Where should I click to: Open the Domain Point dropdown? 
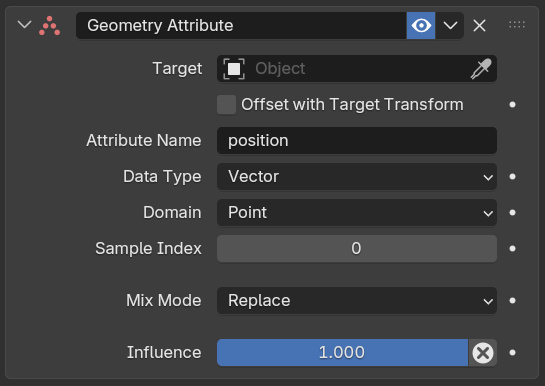point(357,213)
